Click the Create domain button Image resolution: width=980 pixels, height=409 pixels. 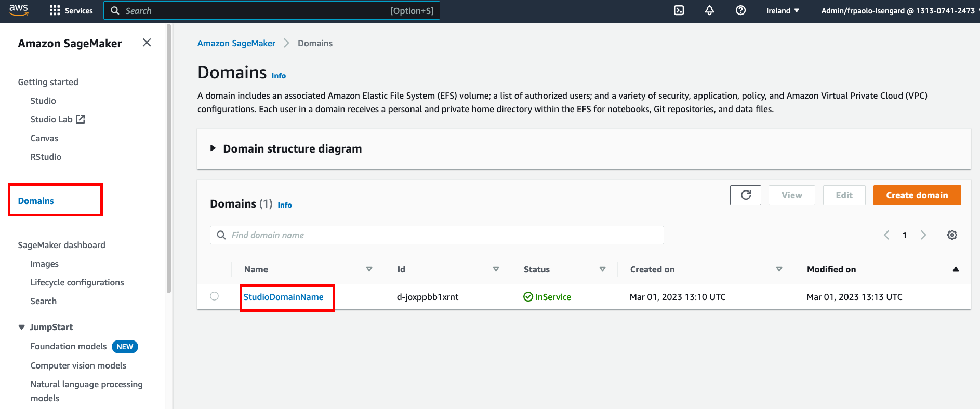click(x=917, y=195)
